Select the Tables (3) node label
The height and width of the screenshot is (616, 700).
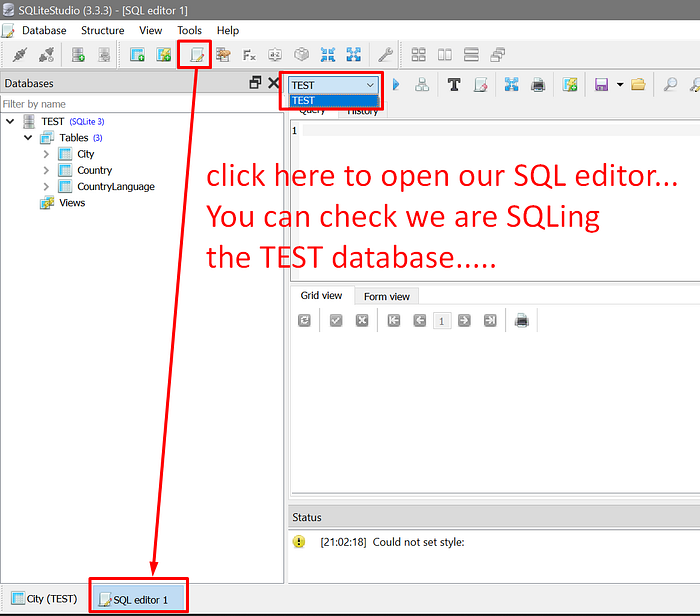[81, 137]
